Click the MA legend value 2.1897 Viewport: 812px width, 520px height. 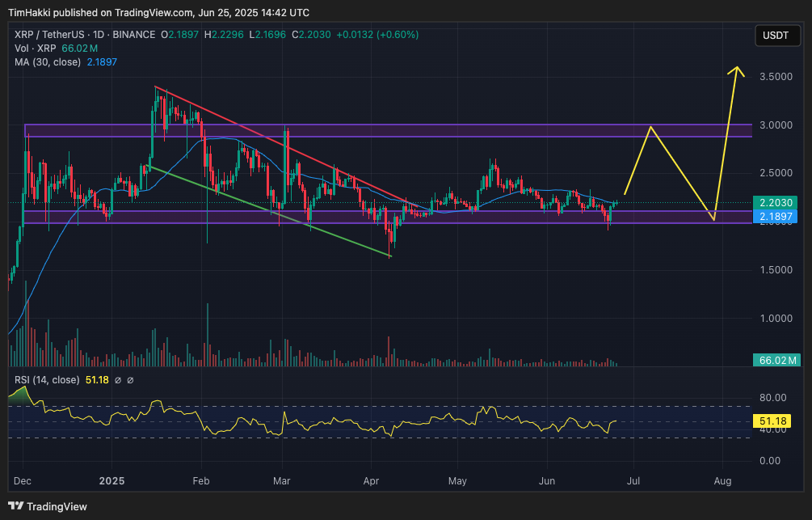pyautogui.click(x=102, y=62)
